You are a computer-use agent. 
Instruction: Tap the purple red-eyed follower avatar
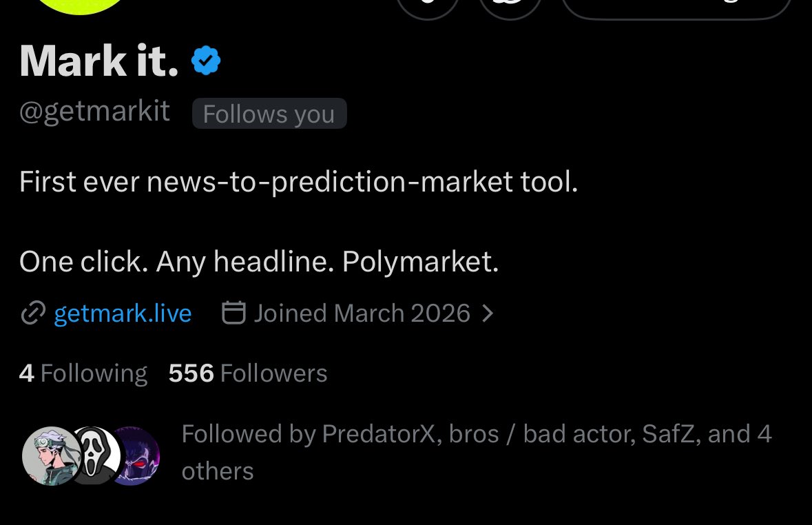tap(136, 456)
